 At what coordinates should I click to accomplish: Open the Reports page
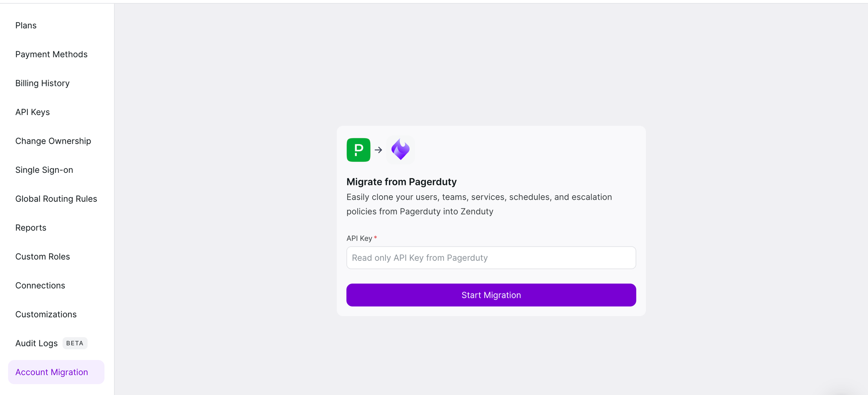(x=31, y=228)
